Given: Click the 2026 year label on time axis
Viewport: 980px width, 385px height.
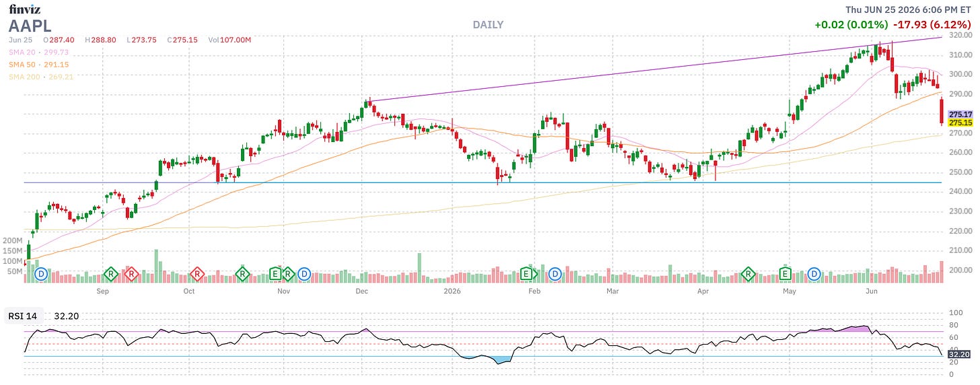Looking at the screenshot, I should (x=452, y=291).
